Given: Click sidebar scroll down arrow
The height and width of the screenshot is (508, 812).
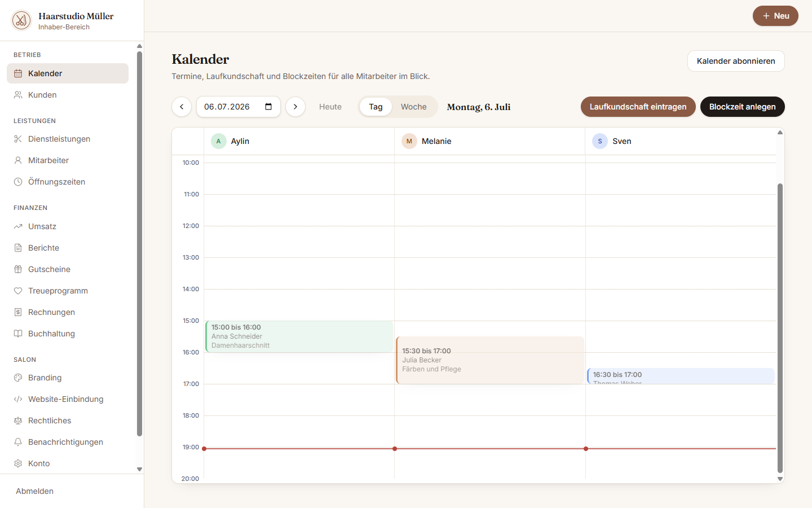Looking at the screenshot, I should coord(139,470).
